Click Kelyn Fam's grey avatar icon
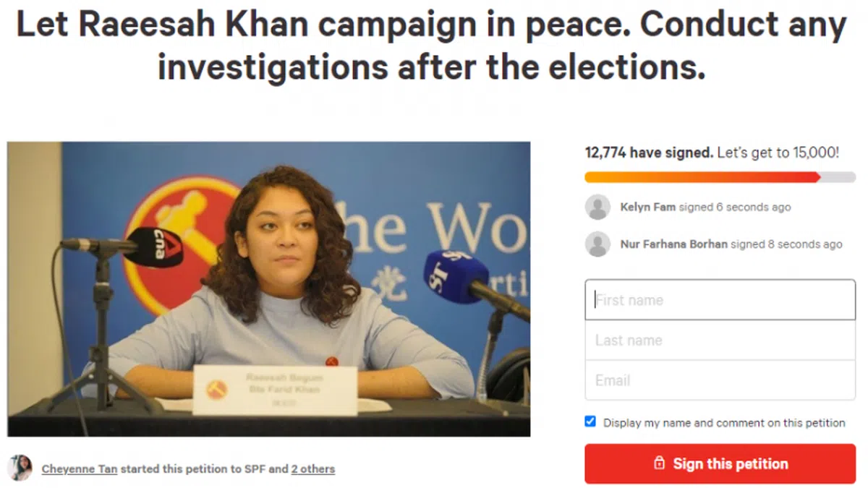 tap(597, 207)
